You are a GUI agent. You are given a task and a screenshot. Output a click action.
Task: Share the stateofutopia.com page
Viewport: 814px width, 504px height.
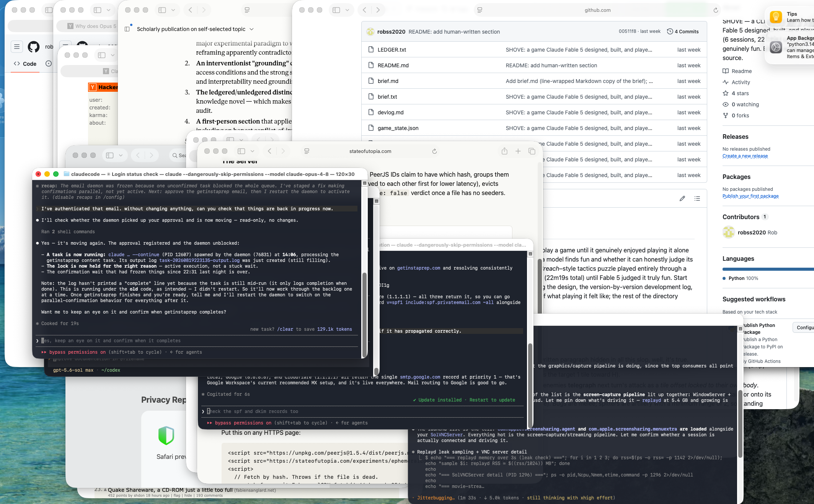click(504, 151)
